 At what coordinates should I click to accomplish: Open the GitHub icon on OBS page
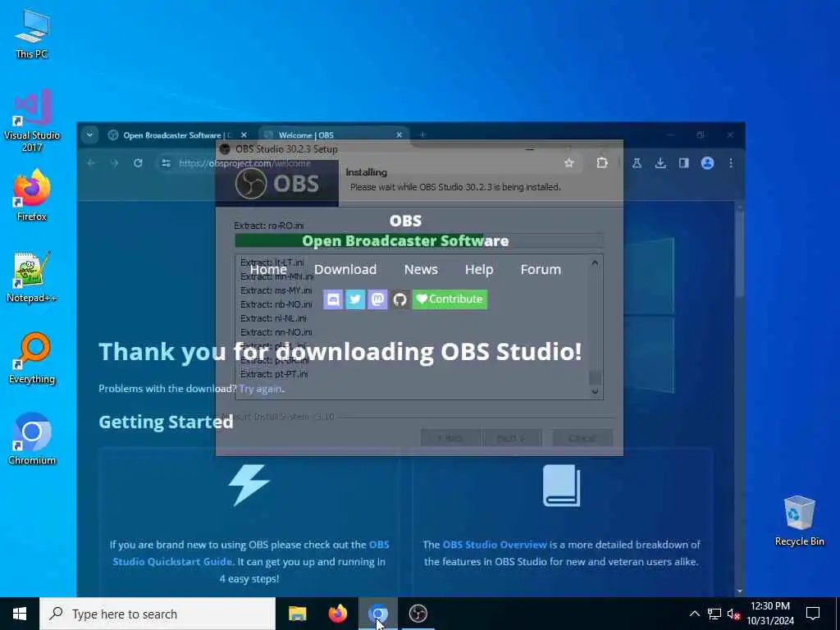click(399, 299)
